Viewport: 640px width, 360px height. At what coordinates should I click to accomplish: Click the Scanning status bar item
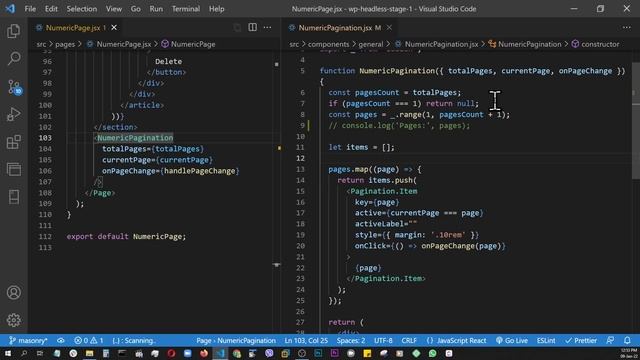134,340
